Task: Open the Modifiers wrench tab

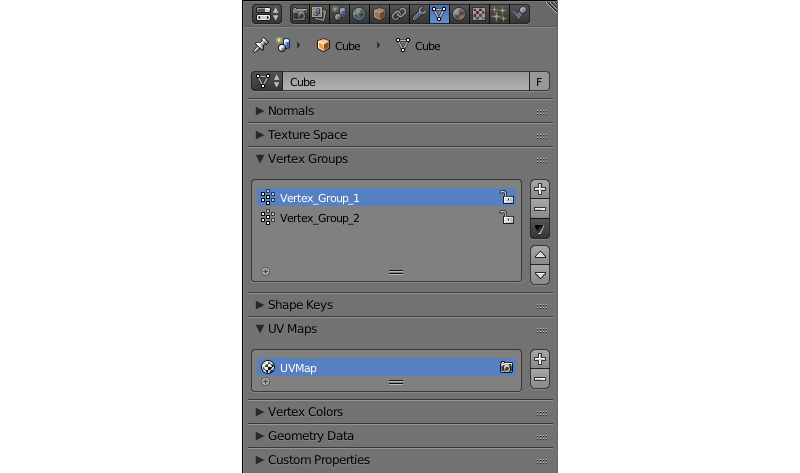Action: tap(419, 14)
